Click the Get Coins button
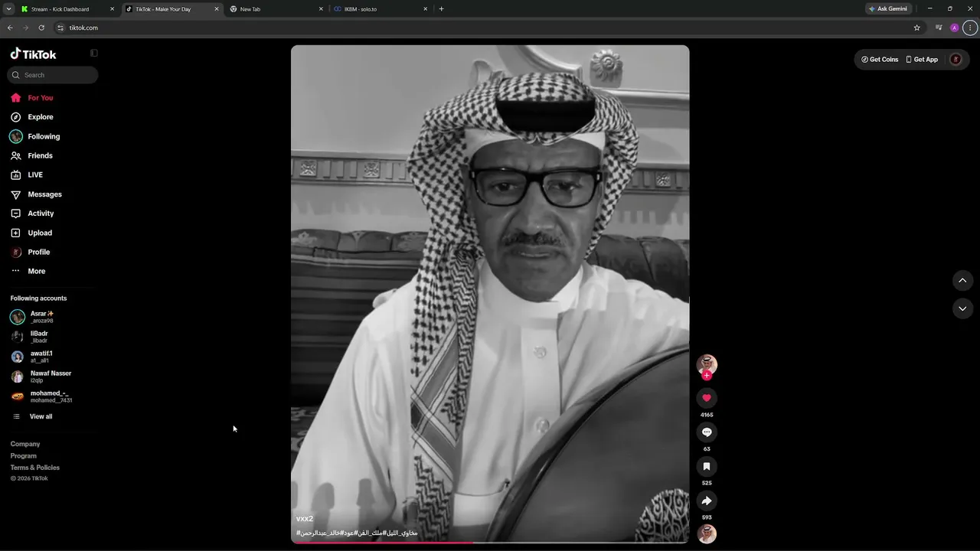 pyautogui.click(x=880, y=60)
